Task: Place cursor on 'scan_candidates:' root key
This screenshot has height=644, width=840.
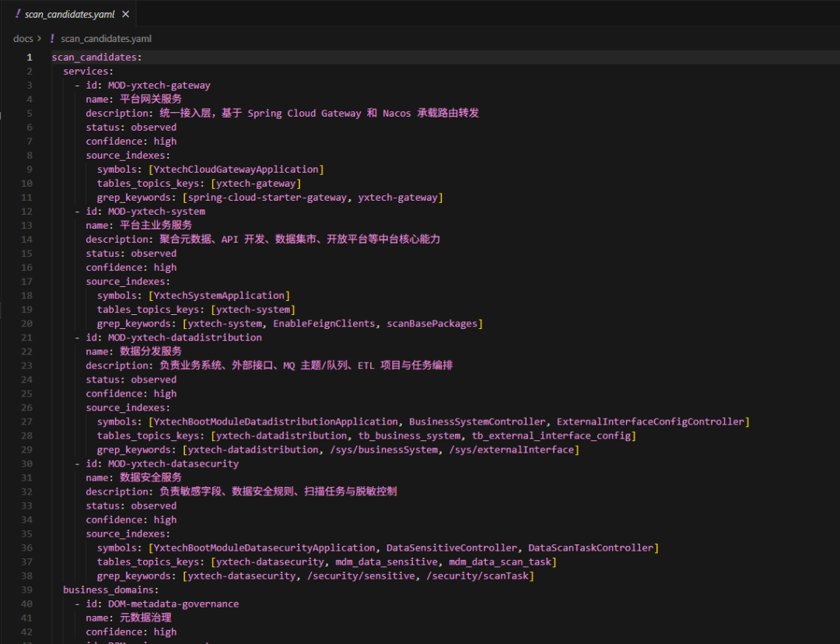Action: click(x=97, y=58)
